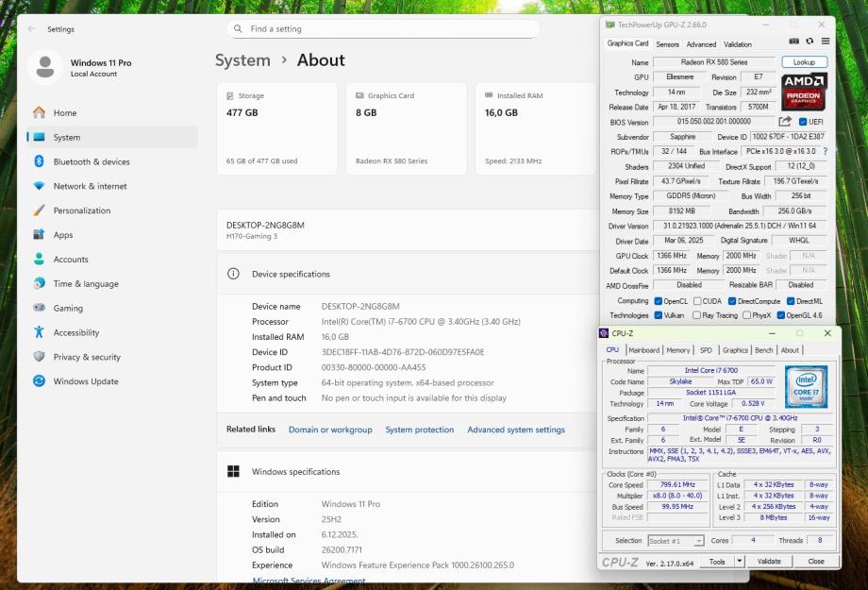Switch to GPU-Z Sensors tab

point(667,44)
